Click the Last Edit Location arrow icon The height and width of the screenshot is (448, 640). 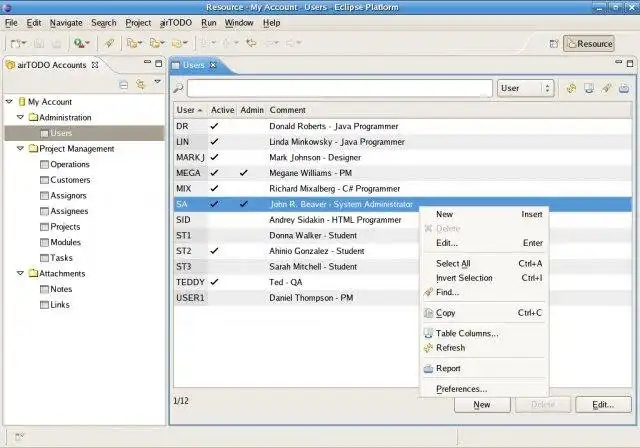(x=251, y=43)
